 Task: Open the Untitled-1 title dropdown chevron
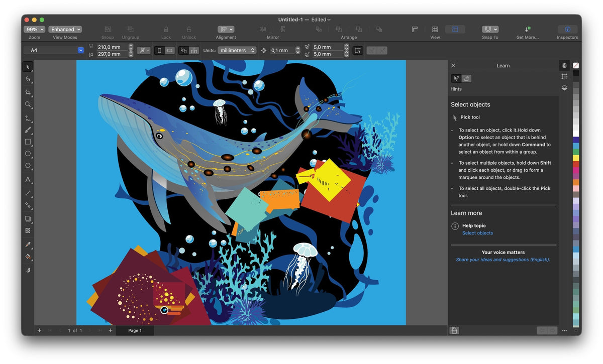coord(329,20)
